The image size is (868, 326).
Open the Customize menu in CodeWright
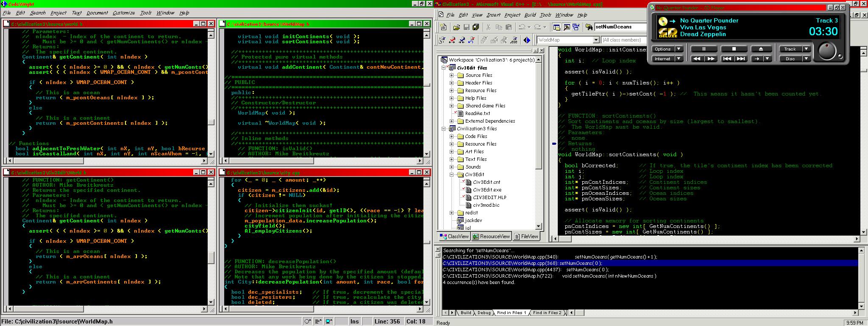click(123, 13)
